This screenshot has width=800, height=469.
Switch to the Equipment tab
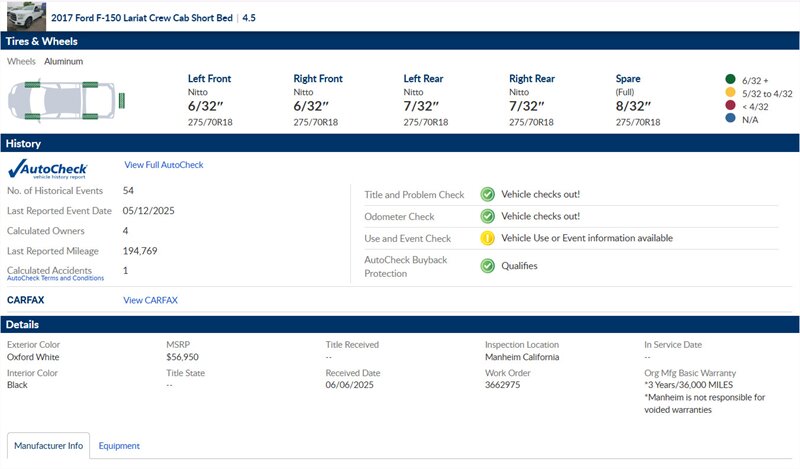click(119, 446)
